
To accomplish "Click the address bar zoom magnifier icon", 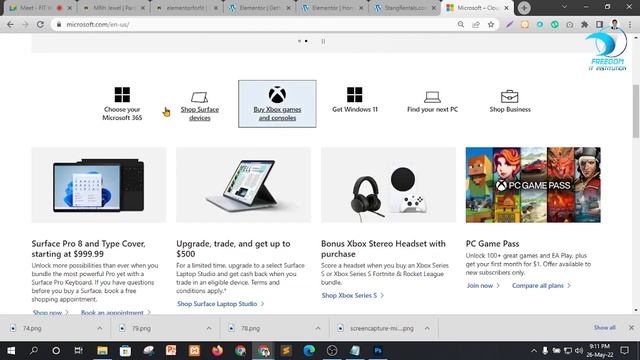I will (x=461, y=24).
